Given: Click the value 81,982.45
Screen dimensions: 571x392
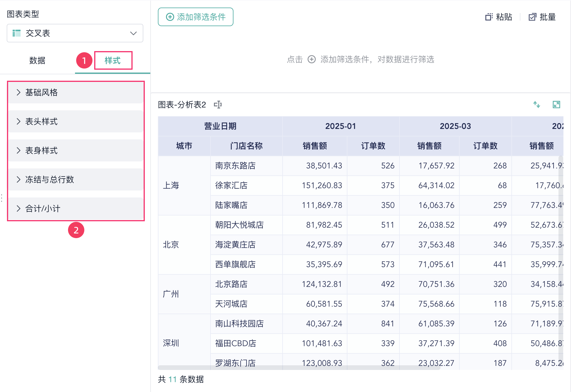Looking at the screenshot, I should [x=324, y=225].
